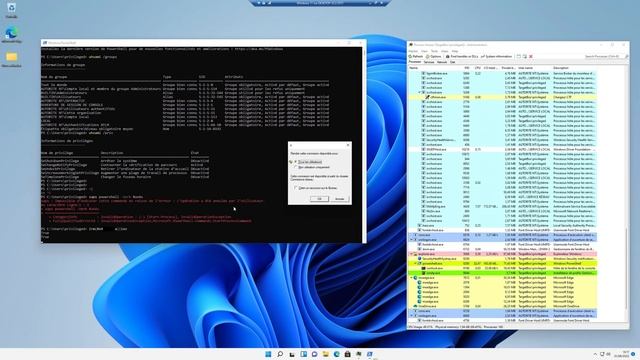Click the explorer.exe process icon
Viewport: 640px width, 360px height.
416,254
